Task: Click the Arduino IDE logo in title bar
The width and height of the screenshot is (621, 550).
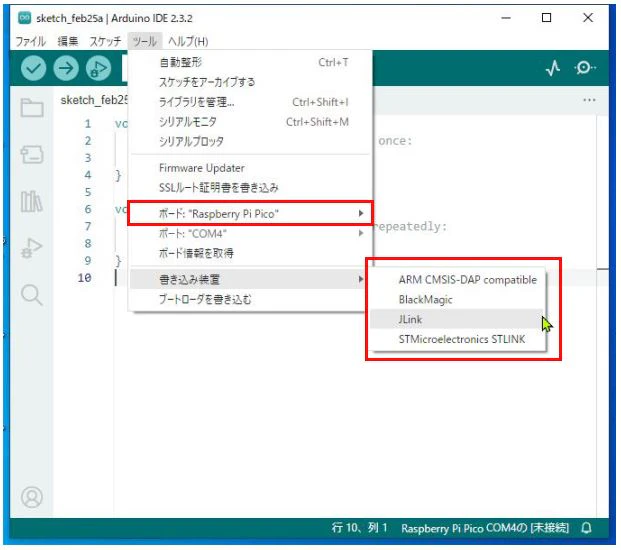Action: tap(25, 18)
